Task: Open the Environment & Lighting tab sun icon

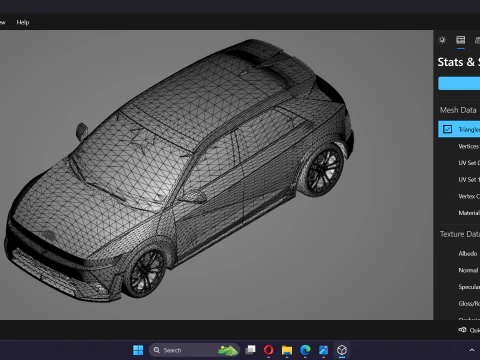Action: tap(442, 40)
